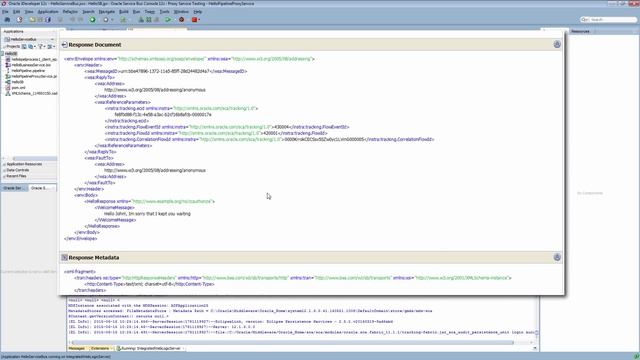
Task: Open the Application menu
Action: (48, 12)
